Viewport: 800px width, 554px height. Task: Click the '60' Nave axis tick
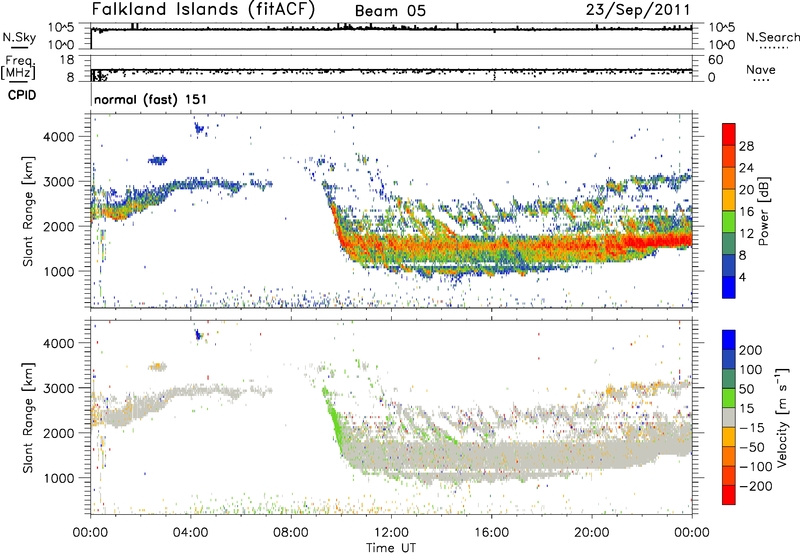tap(715, 60)
